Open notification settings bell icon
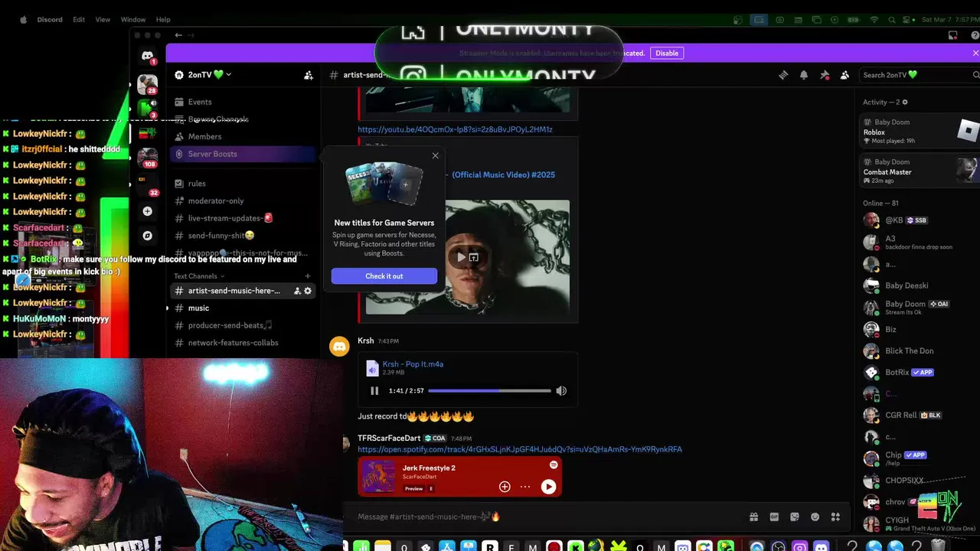The height and width of the screenshot is (551, 980). coord(804,75)
